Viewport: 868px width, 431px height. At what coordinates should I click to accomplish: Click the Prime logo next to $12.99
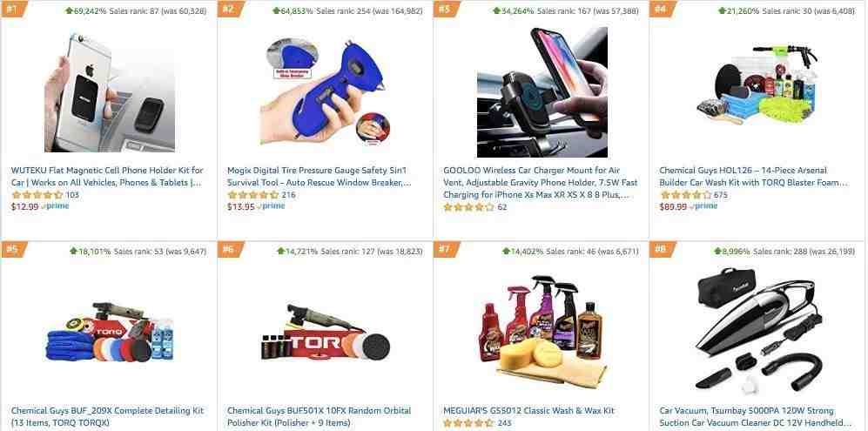55,206
